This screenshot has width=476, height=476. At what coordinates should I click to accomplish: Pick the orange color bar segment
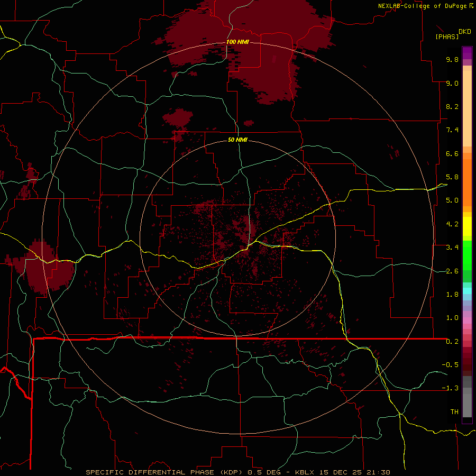(467, 183)
